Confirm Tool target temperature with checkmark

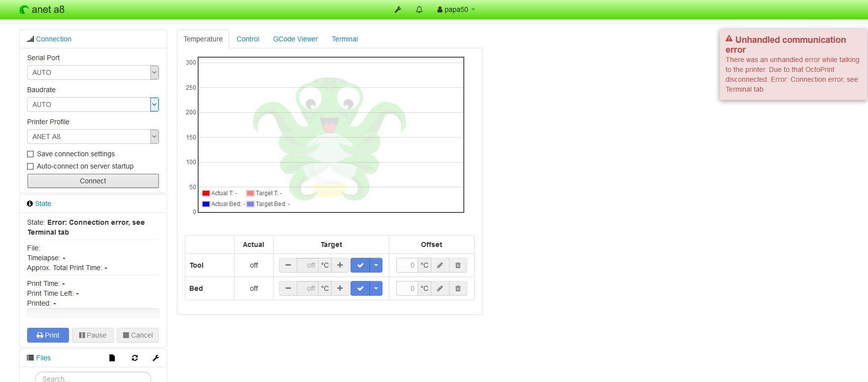click(360, 265)
